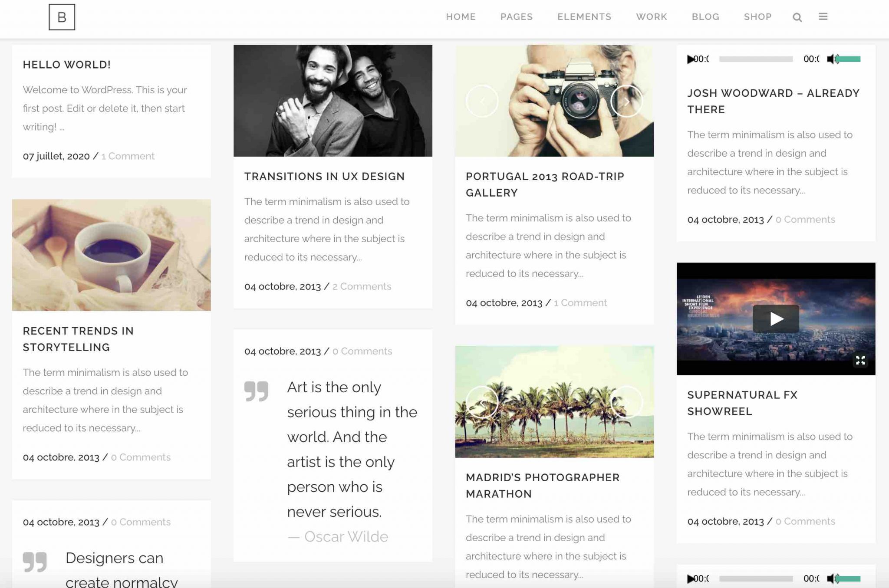Screen dimensions: 889x588
Task: Open the hamburger side menu icon
Action: pyautogui.click(x=823, y=16)
